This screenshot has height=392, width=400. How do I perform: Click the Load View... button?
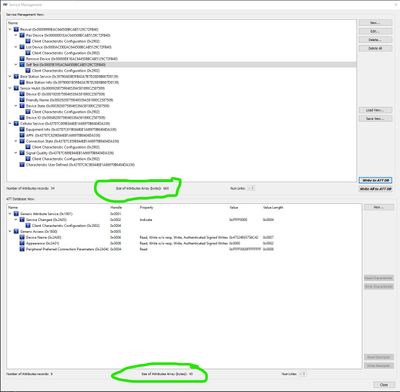pyautogui.click(x=375, y=110)
